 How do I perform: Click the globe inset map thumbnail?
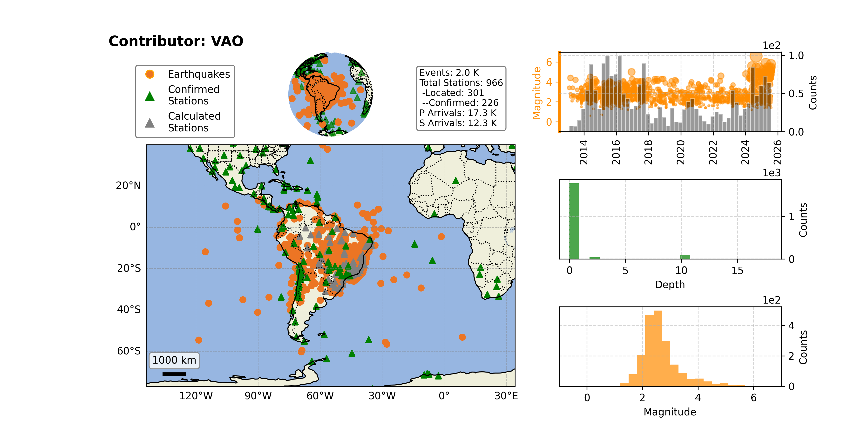point(330,94)
